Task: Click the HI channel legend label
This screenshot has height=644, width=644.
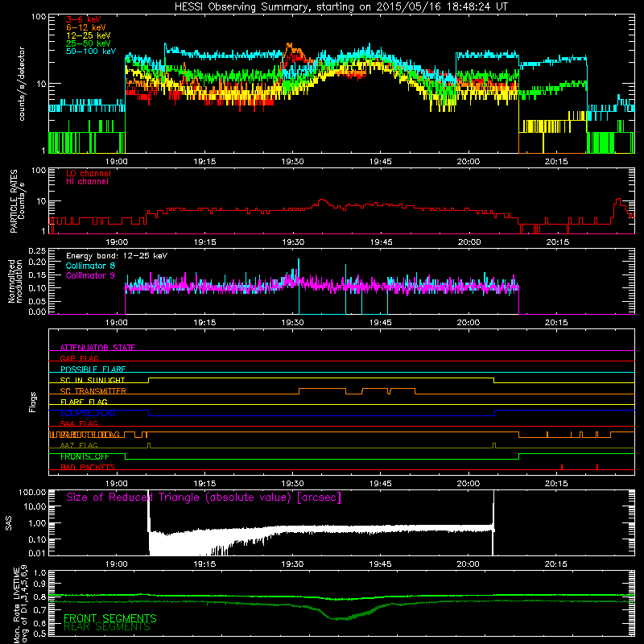Action: [87, 182]
